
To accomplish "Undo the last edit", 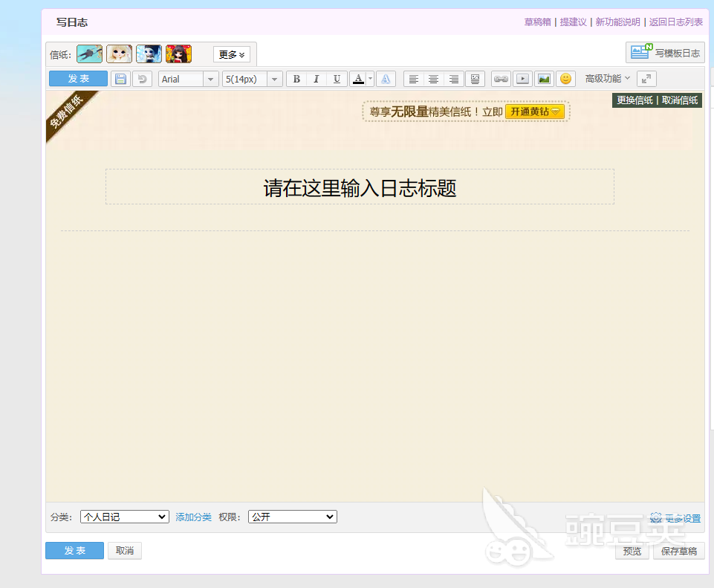I will 141,78.
